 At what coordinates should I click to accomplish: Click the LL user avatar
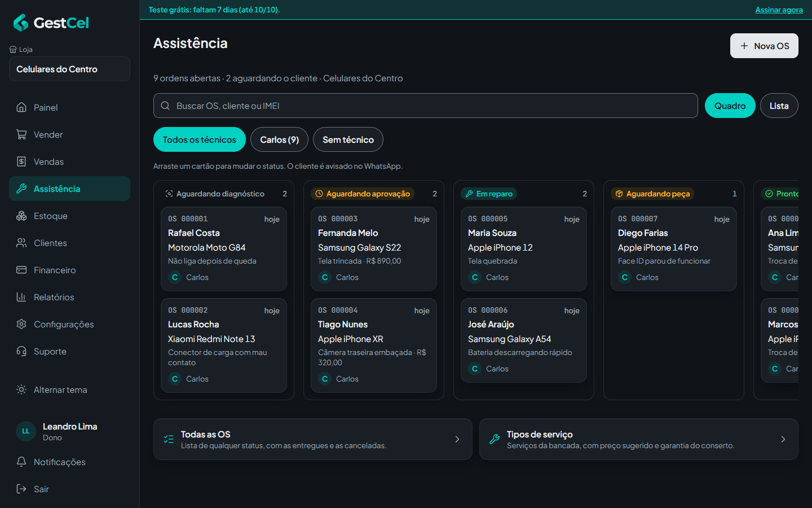coord(26,431)
